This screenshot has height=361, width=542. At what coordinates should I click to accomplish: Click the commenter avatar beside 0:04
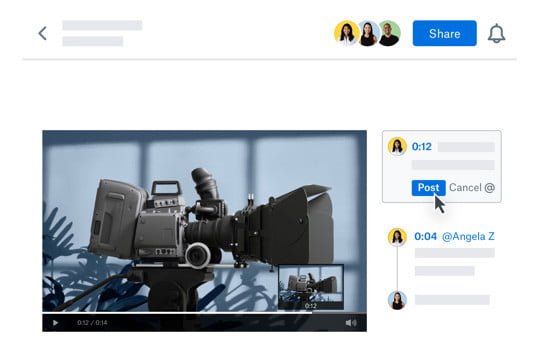397,237
